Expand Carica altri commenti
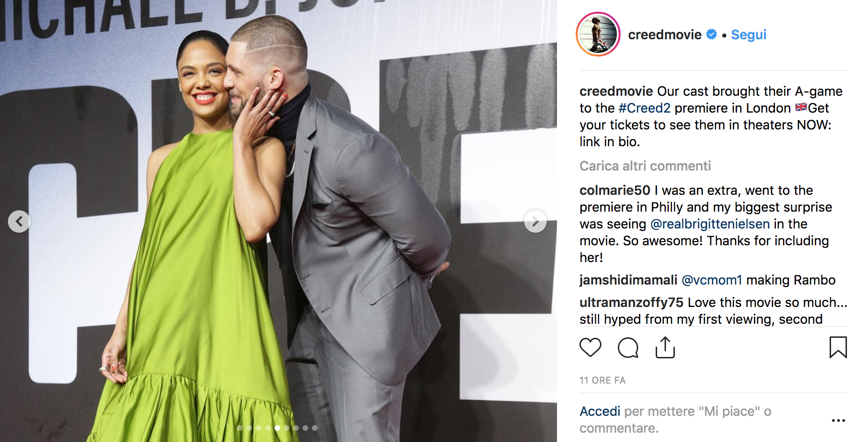The width and height of the screenshot is (868, 442). [x=645, y=166]
